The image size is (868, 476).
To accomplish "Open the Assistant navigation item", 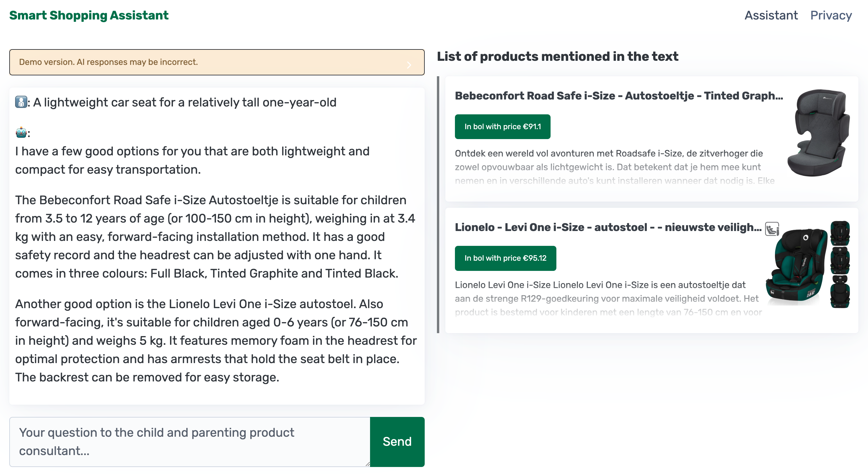I will click(771, 15).
